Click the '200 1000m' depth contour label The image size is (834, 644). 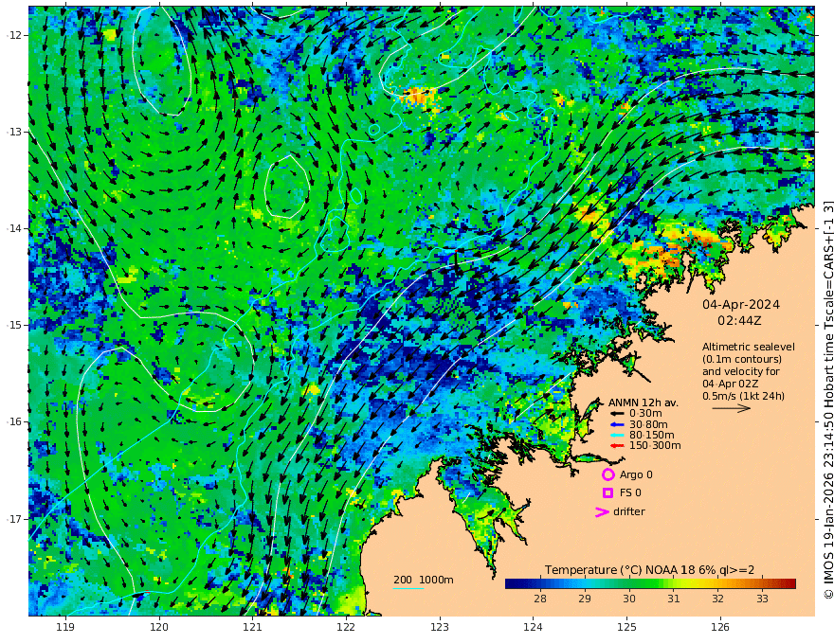coord(424,580)
